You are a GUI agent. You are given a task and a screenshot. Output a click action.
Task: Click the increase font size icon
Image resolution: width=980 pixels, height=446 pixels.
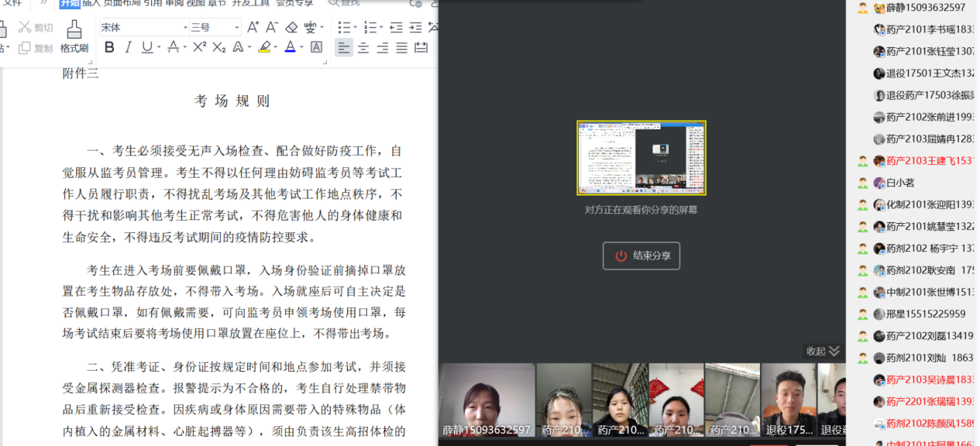[x=253, y=27]
